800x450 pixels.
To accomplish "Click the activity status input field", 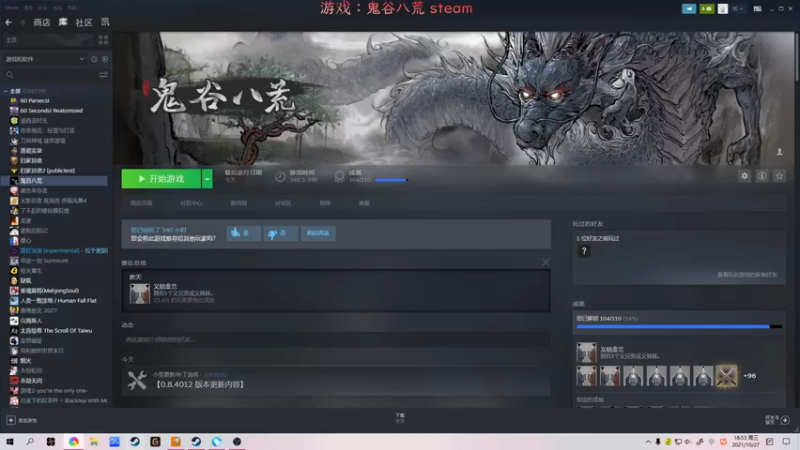I will tap(336, 339).
